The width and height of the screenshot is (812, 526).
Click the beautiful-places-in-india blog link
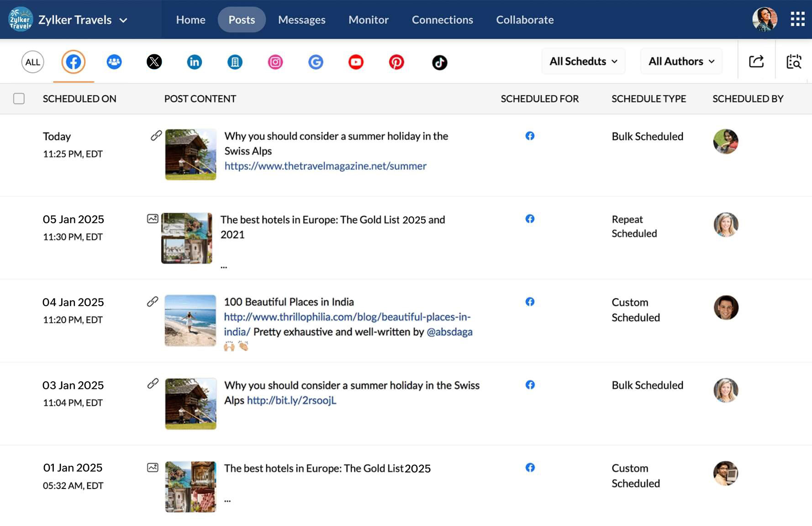pos(347,317)
